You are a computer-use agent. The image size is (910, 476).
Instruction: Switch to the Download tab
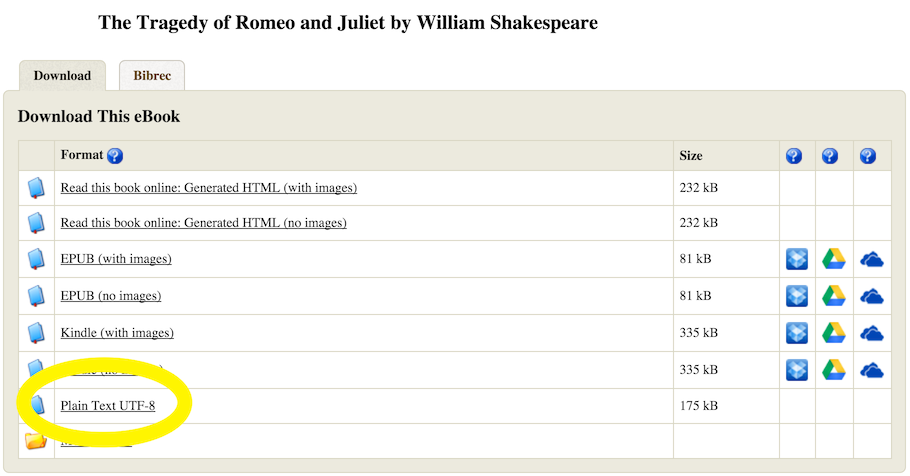(x=62, y=75)
